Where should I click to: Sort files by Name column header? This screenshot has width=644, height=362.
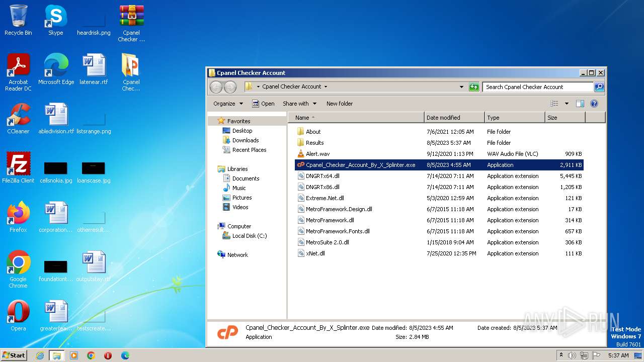[356, 118]
